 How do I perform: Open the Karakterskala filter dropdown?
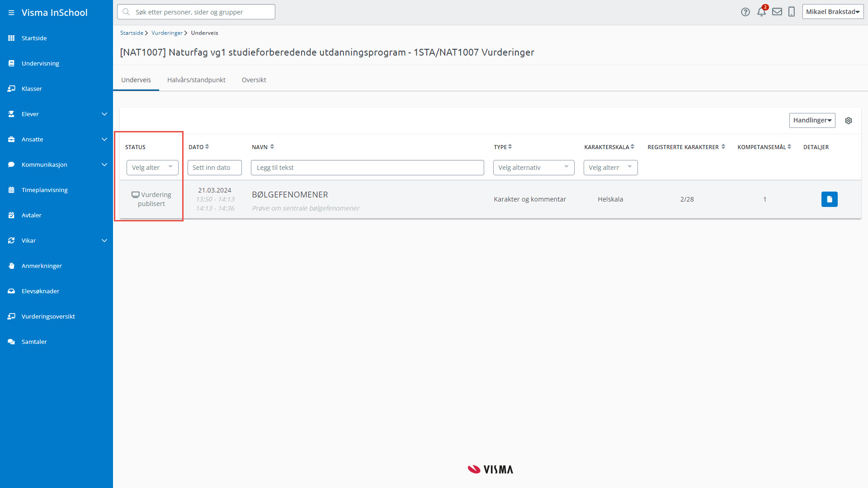click(x=610, y=168)
